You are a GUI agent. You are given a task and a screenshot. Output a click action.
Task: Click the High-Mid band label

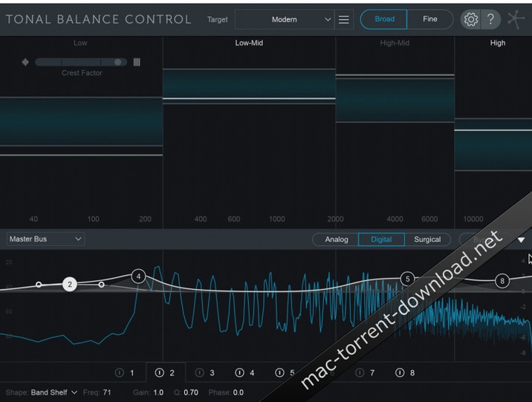395,43
